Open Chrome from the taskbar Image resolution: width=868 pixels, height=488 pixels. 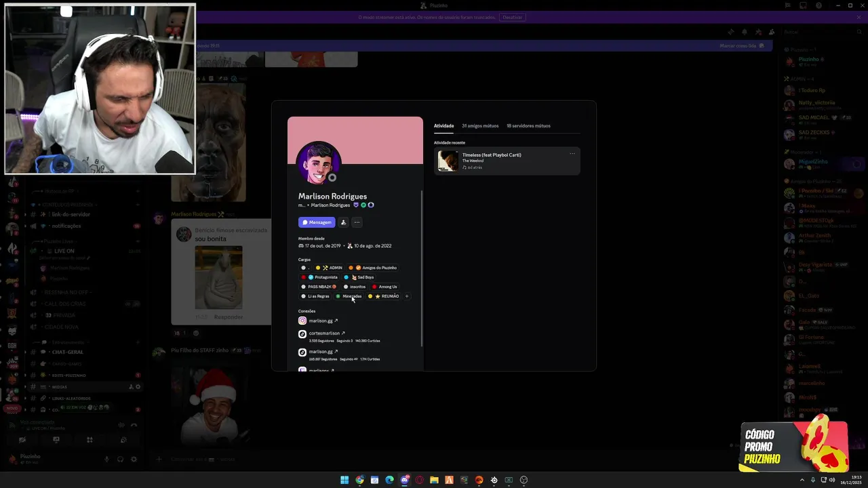pos(359,480)
